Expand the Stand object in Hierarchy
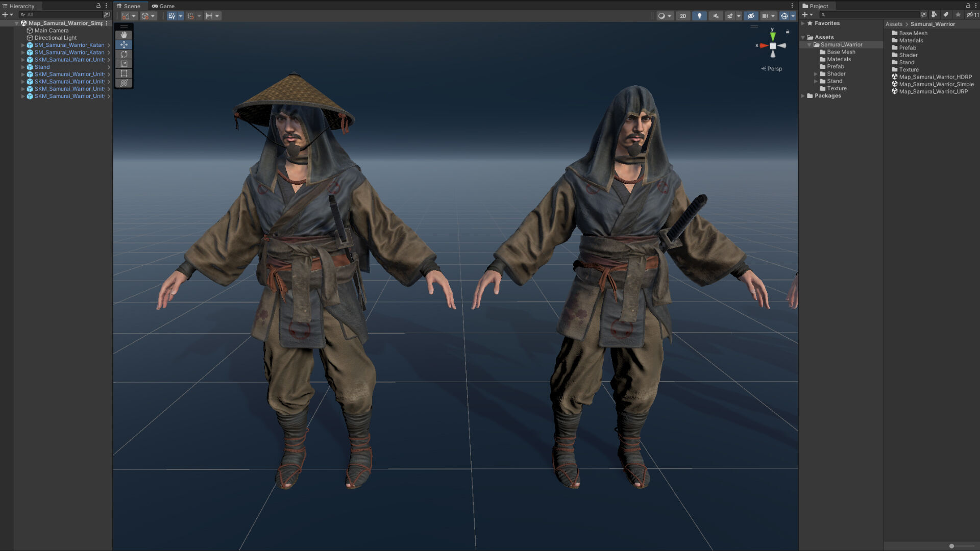Image resolution: width=980 pixels, height=551 pixels. pyautogui.click(x=23, y=67)
